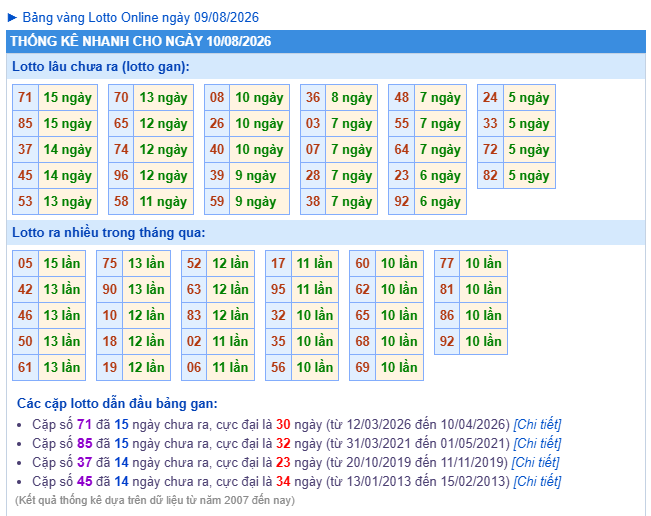Click the Các cặp lotto dẫn đầu bảng gan heading

tap(117, 404)
